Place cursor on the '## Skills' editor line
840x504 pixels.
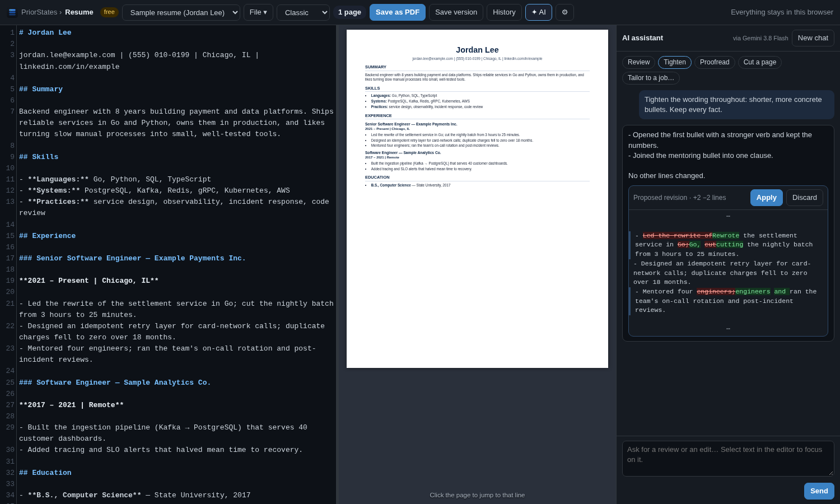coord(39,157)
